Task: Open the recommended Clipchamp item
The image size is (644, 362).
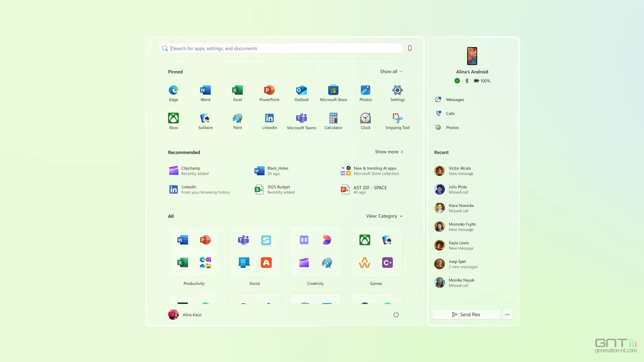Action: (189, 171)
